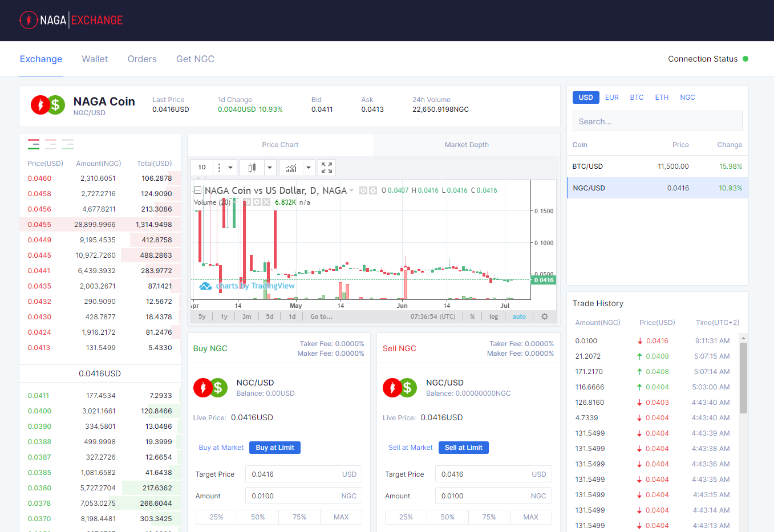
Task: Switch to the Market Depth tab
Action: [467, 145]
